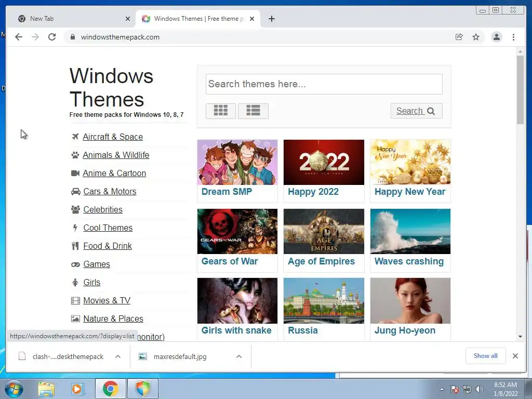
Task: Click the camera icon beside Anime & Cartoon
Action: [75, 174]
